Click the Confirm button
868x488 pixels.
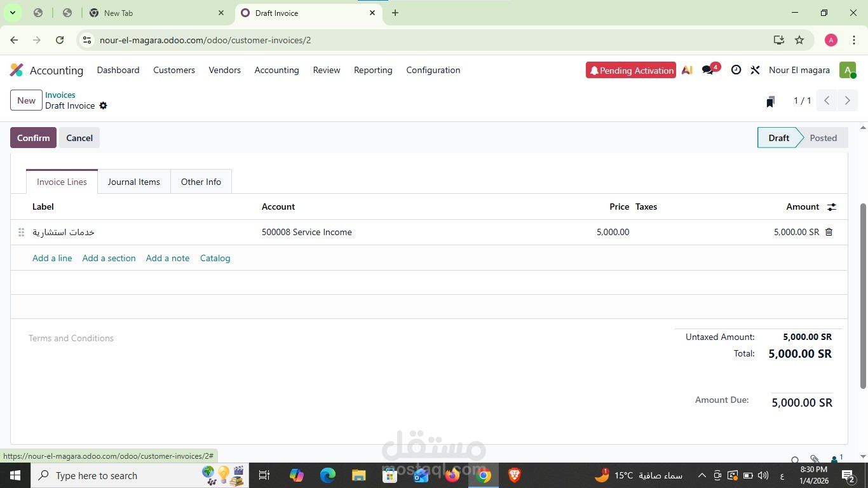click(x=33, y=138)
